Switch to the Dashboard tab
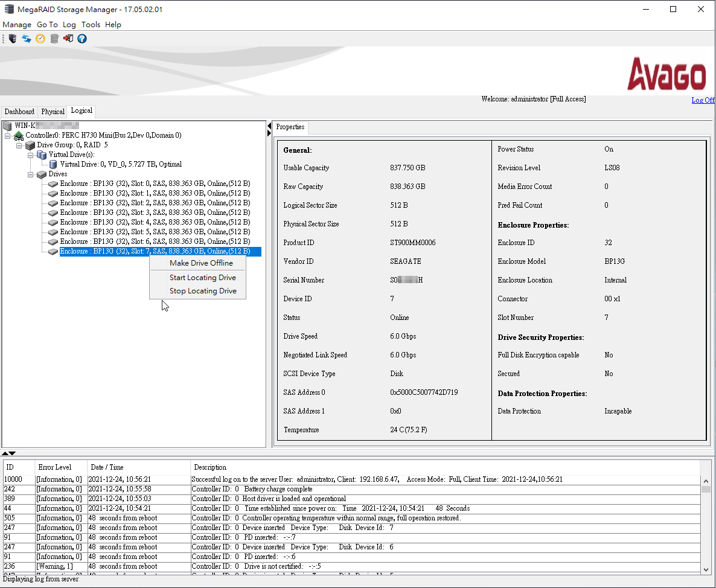This screenshot has width=716, height=588. [x=19, y=112]
